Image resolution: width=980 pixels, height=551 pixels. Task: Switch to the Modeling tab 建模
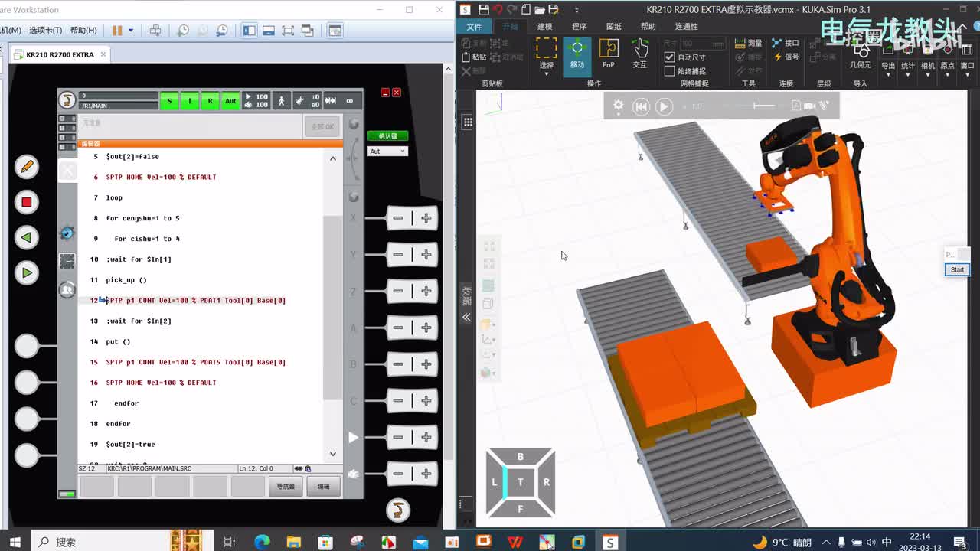pos(544,27)
